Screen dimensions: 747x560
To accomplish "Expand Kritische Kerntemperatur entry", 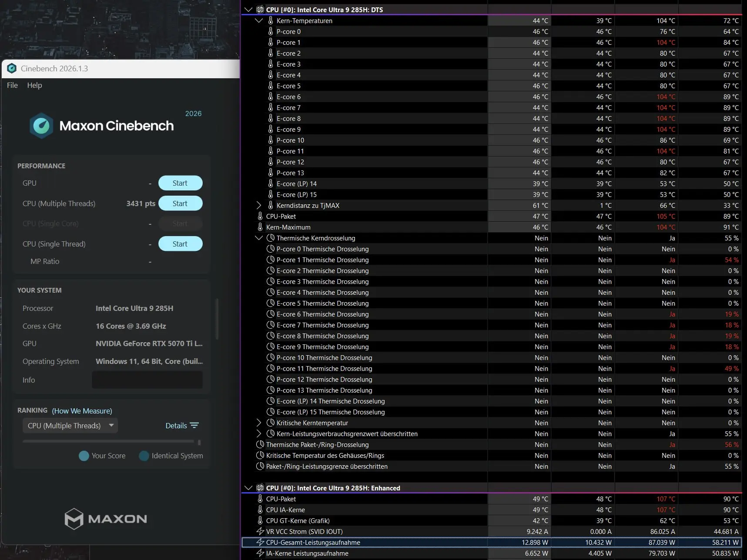I will [259, 423].
